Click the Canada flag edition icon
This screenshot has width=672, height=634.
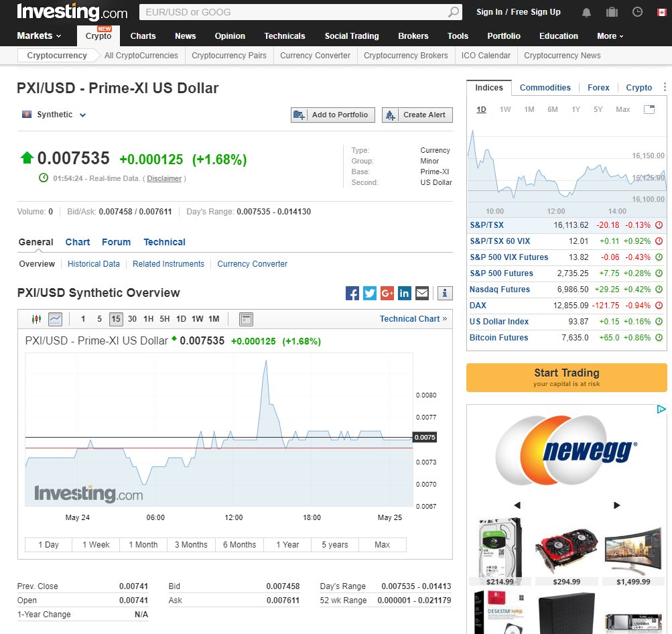[x=662, y=13]
